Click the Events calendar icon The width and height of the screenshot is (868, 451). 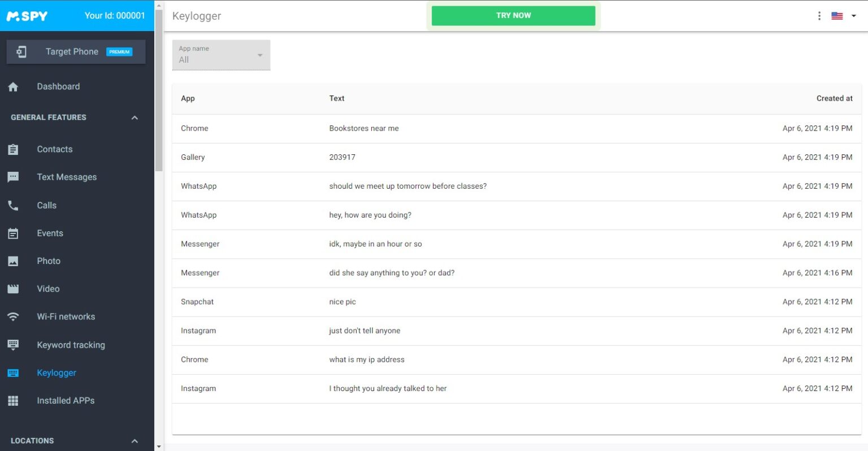click(x=13, y=233)
